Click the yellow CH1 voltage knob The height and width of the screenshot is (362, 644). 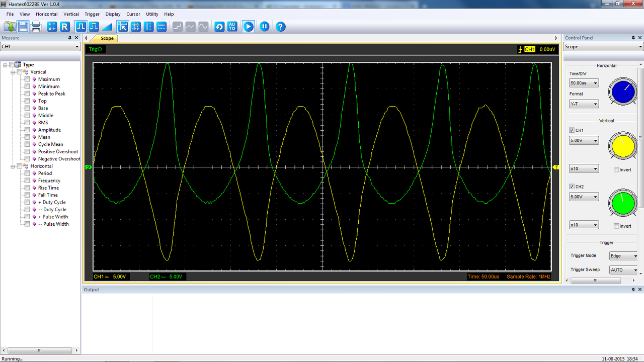(x=623, y=146)
